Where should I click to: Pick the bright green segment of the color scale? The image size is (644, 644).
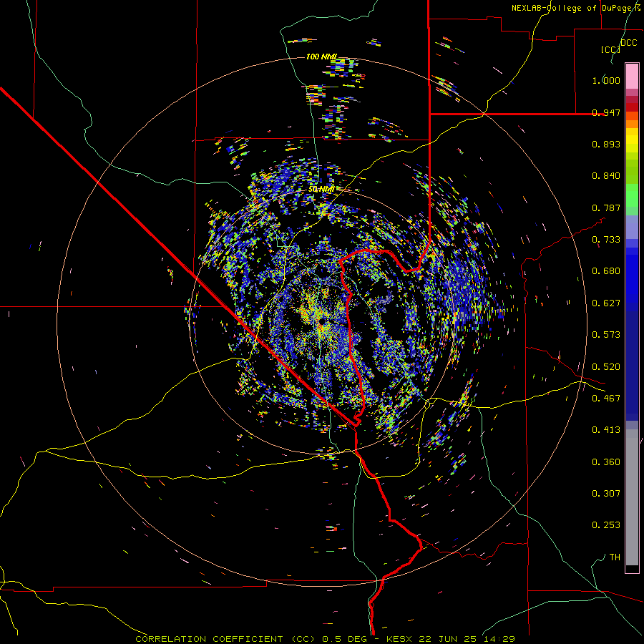tap(632, 195)
